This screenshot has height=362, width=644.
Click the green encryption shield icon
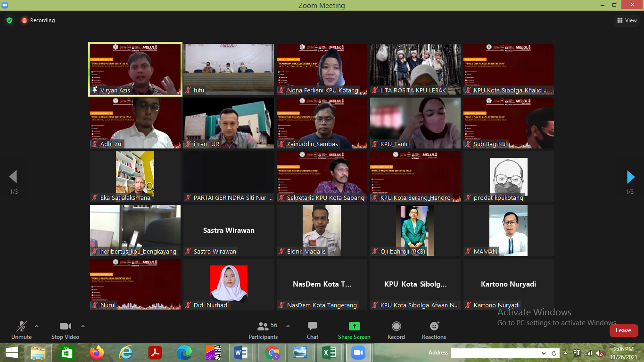point(9,20)
